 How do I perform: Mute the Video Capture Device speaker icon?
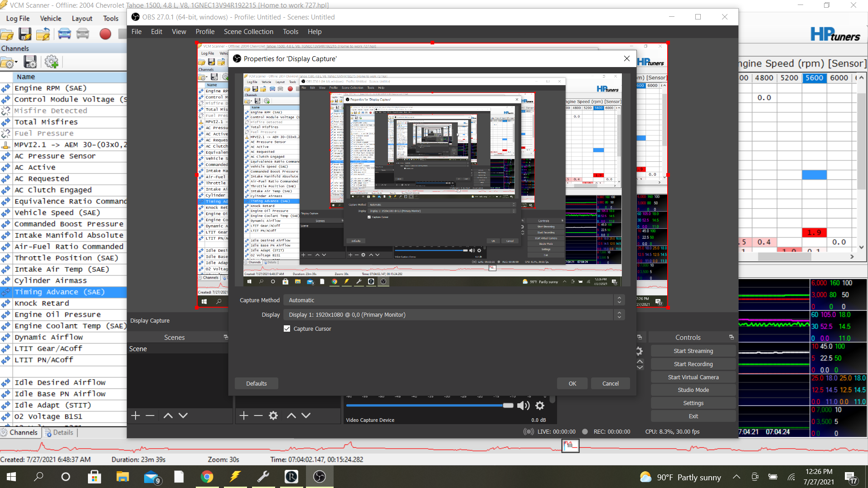click(523, 405)
